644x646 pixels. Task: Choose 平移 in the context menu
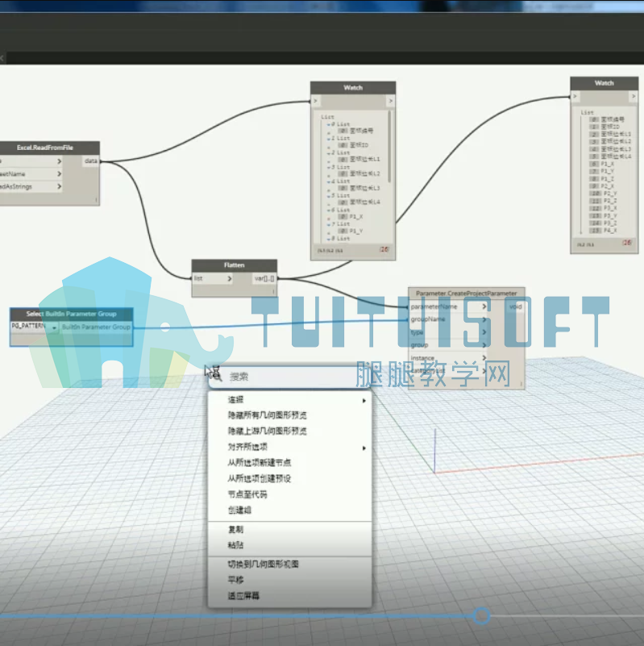(x=290, y=580)
